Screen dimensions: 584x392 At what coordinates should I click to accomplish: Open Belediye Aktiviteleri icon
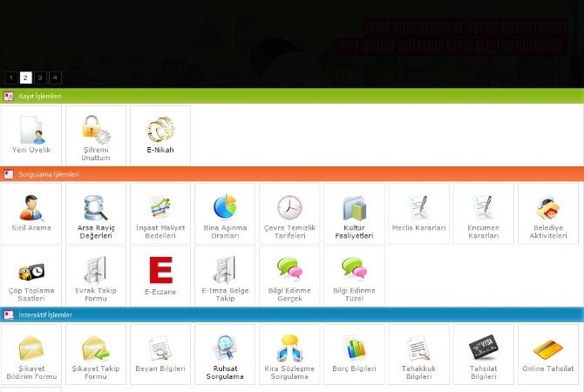(548, 207)
